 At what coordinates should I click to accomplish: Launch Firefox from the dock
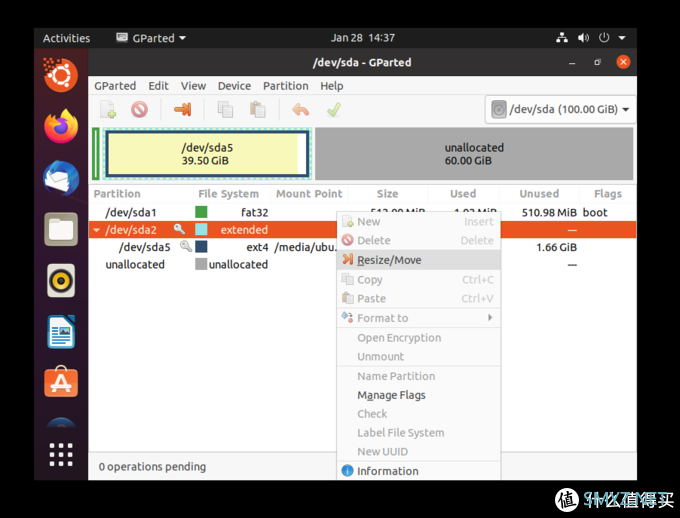[x=61, y=126]
